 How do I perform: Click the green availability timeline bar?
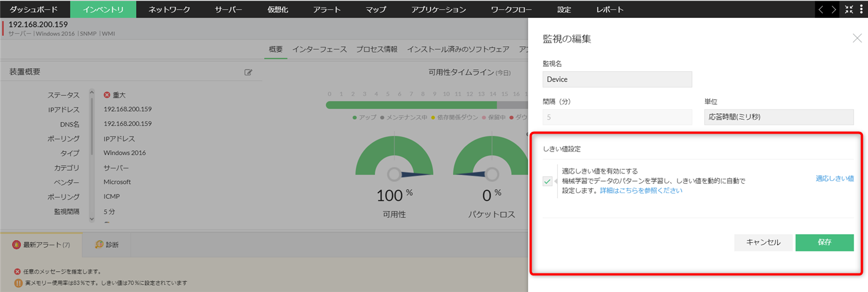pos(411,105)
